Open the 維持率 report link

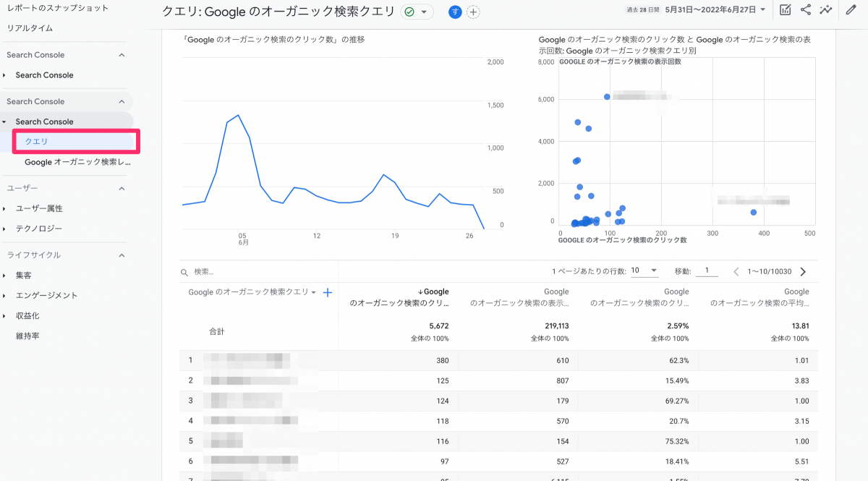27,336
